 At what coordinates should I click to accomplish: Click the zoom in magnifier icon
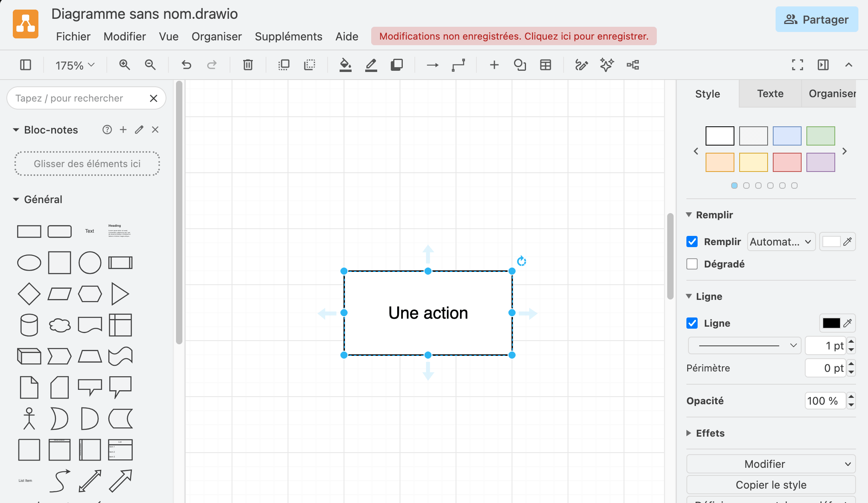coord(125,65)
